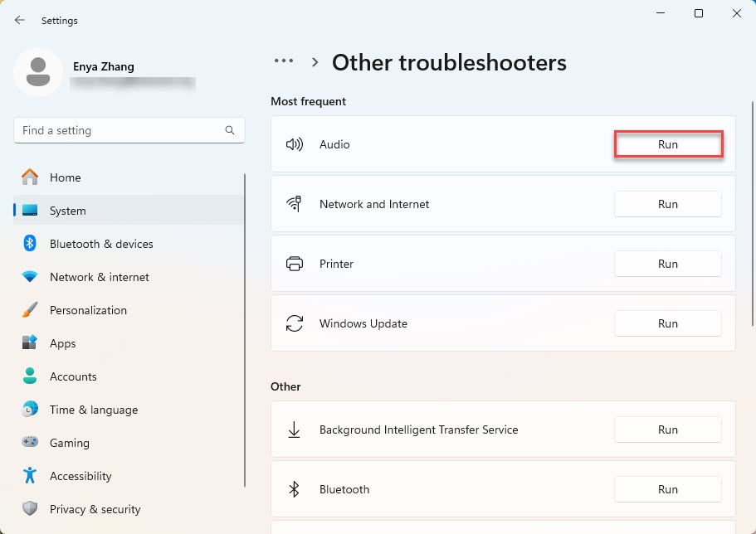Click the search magnifier icon

pos(230,130)
